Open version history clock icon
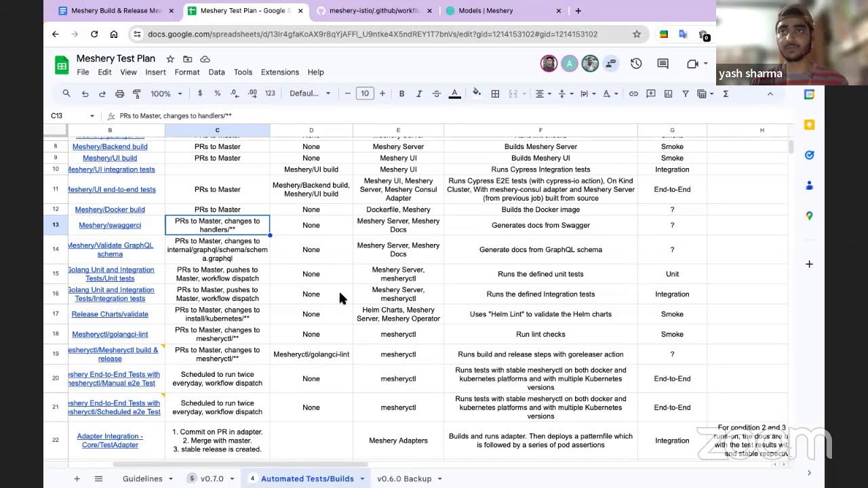The image size is (868, 488). tap(636, 64)
